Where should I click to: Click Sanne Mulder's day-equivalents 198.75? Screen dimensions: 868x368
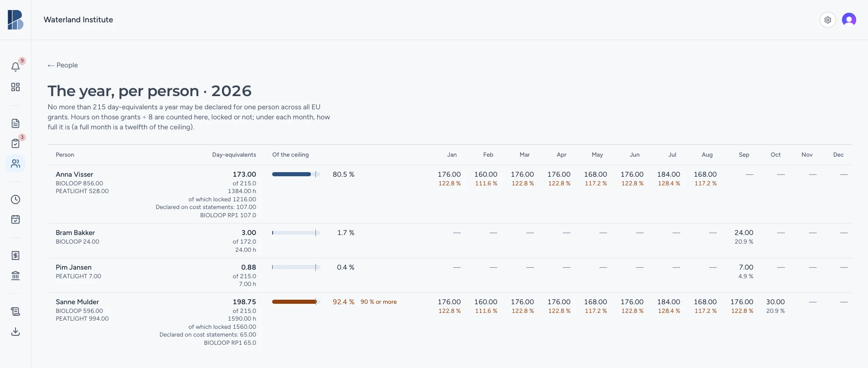tap(244, 302)
